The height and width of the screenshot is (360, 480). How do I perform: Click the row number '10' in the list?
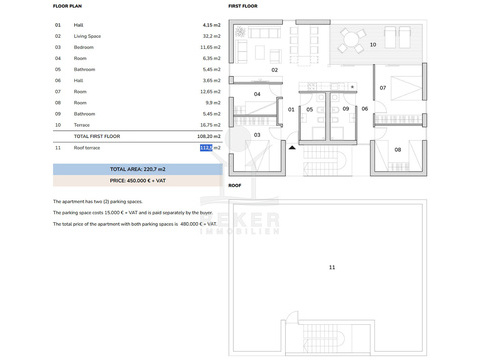pyautogui.click(x=58, y=125)
